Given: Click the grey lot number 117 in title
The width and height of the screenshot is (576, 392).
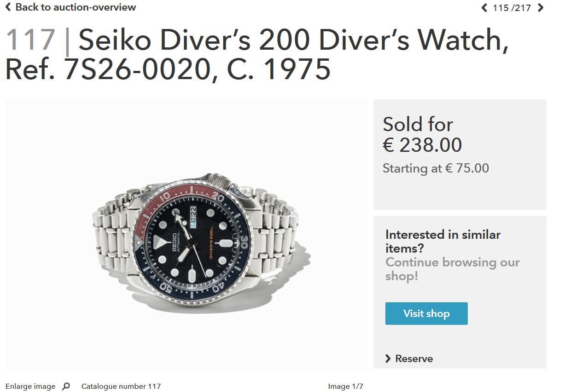Looking at the screenshot, I should tap(30, 40).
